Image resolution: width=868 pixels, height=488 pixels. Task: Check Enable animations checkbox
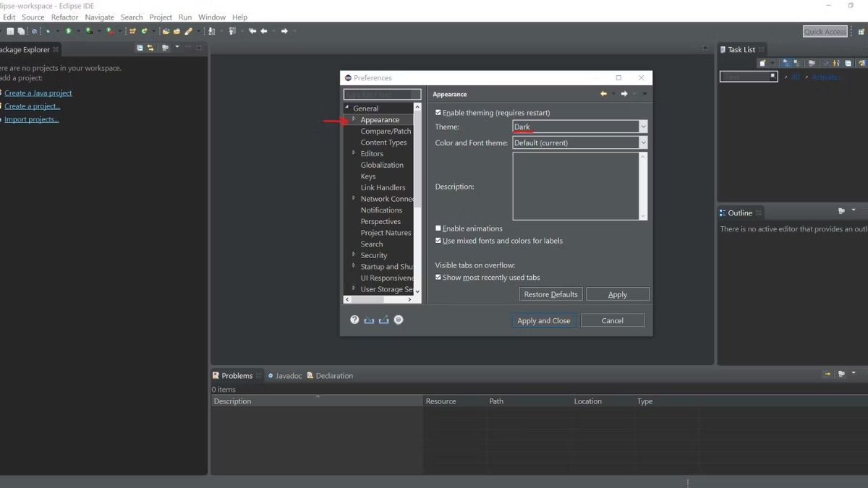coord(438,228)
